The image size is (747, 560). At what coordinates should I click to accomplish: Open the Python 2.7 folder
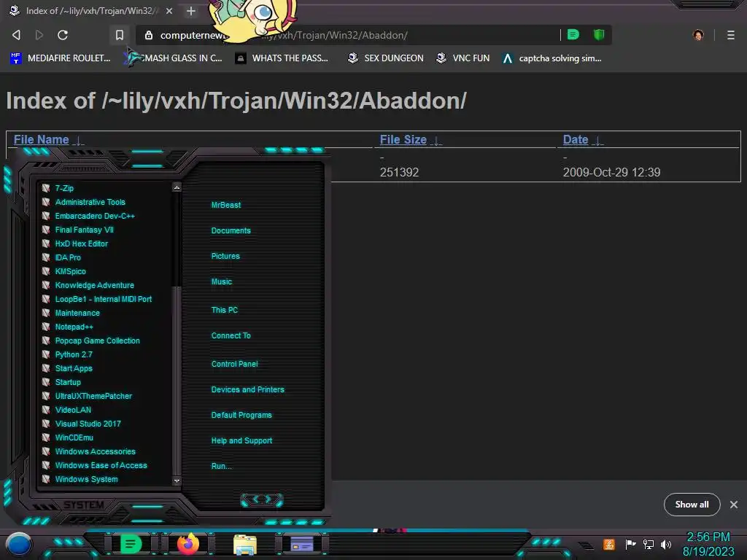[x=74, y=354]
